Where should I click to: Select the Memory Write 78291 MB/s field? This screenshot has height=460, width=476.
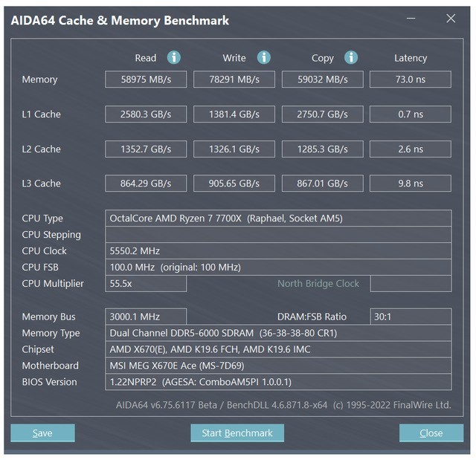click(234, 80)
